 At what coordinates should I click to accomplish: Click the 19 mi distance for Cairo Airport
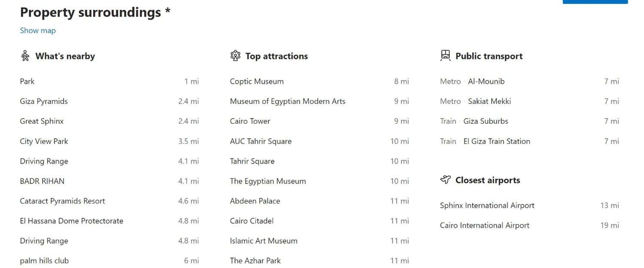pyautogui.click(x=609, y=225)
